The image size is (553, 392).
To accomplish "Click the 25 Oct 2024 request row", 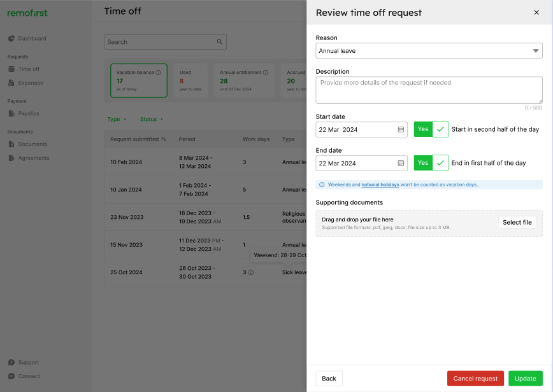I will [205, 272].
